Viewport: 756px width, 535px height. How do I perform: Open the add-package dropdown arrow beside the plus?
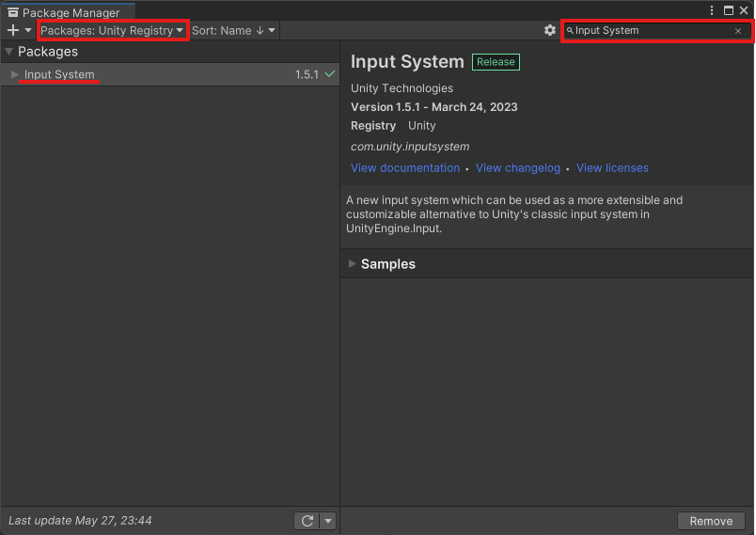pos(28,30)
